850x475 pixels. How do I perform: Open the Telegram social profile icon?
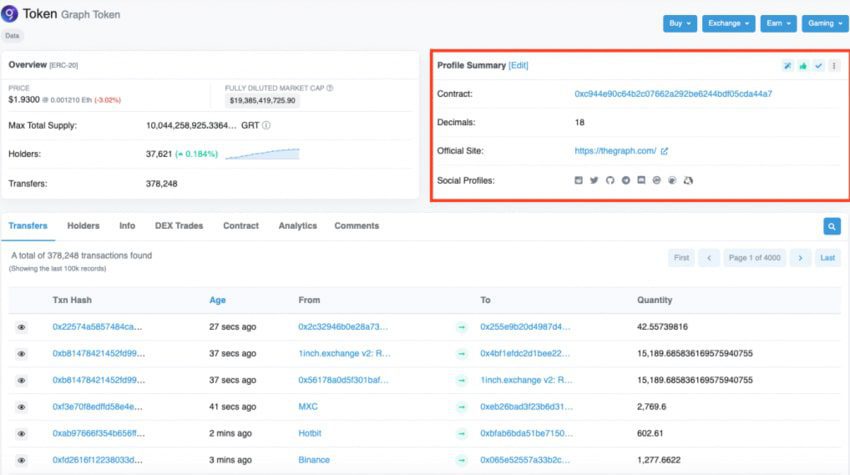pos(626,180)
